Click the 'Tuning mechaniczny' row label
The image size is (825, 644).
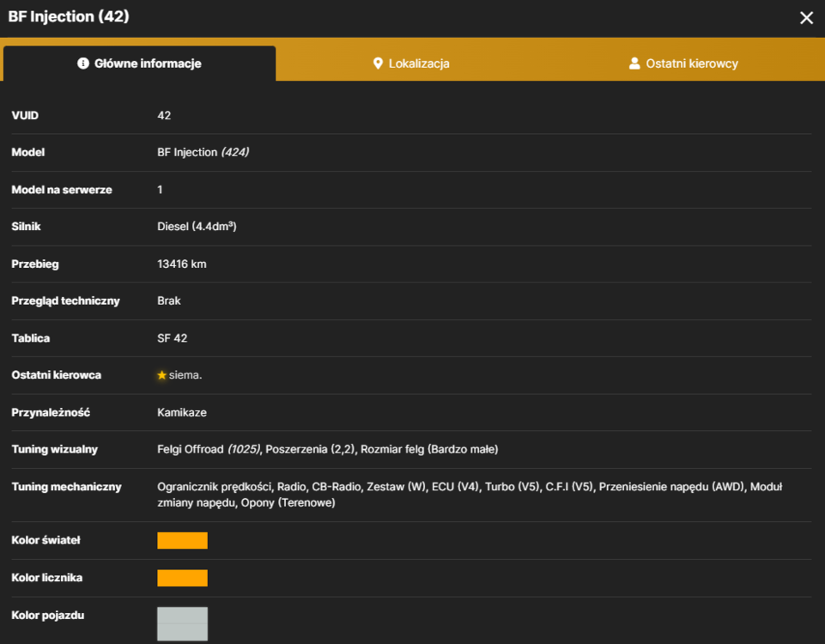tap(66, 487)
